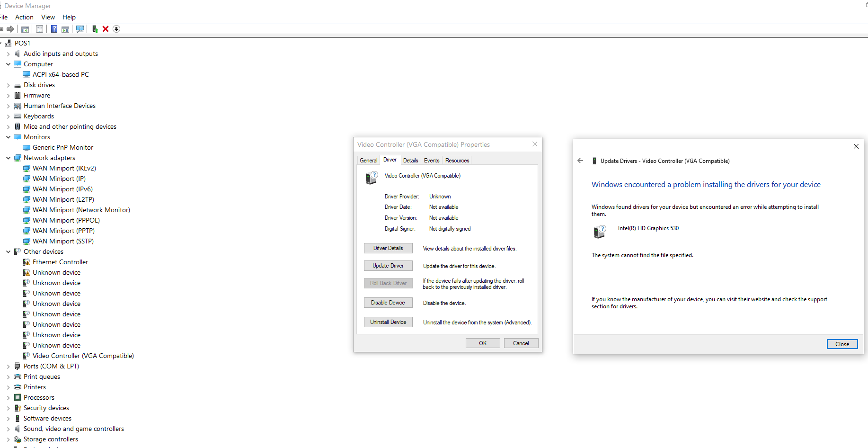The width and height of the screenshot is (868, 448).
Task: Click the Disable device down-arrow icon
Action: pyautogui.click(x=116, y=29)
